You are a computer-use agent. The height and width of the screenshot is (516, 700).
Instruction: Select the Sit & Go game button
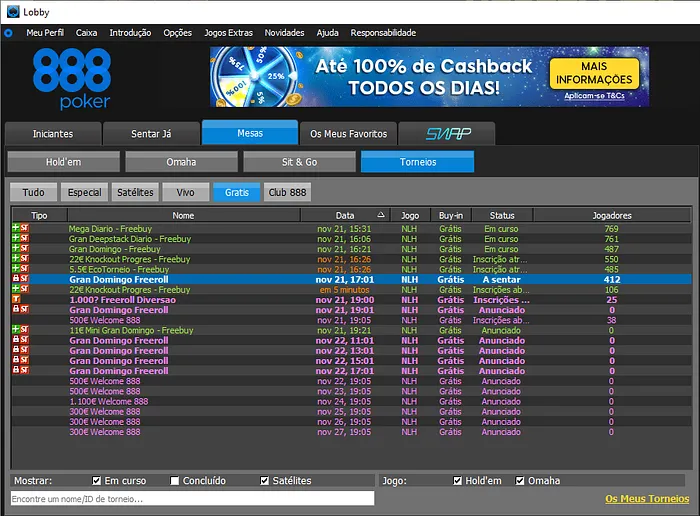pos(299,162)
